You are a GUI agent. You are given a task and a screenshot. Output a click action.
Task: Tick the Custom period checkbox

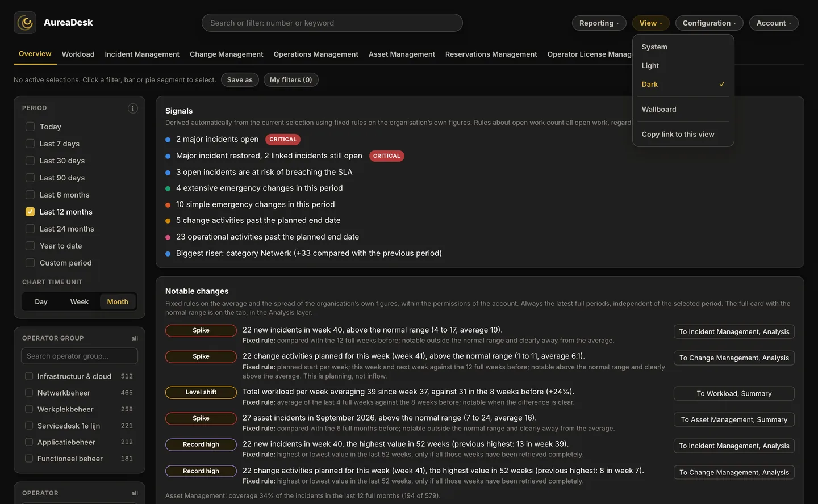[x=30, y=263]
